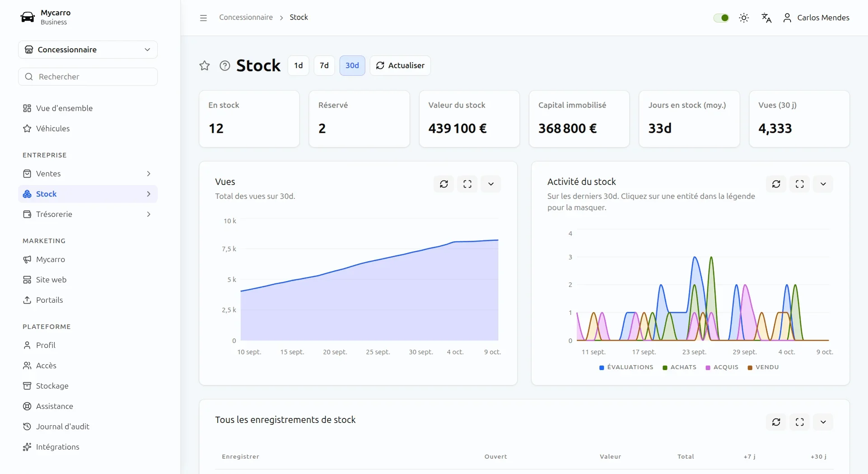Viewport: 868px width, 474px height.
Task: Expand Activité du stock chart fullscreen
Action: pyautogui.click(x=800, y=184)
